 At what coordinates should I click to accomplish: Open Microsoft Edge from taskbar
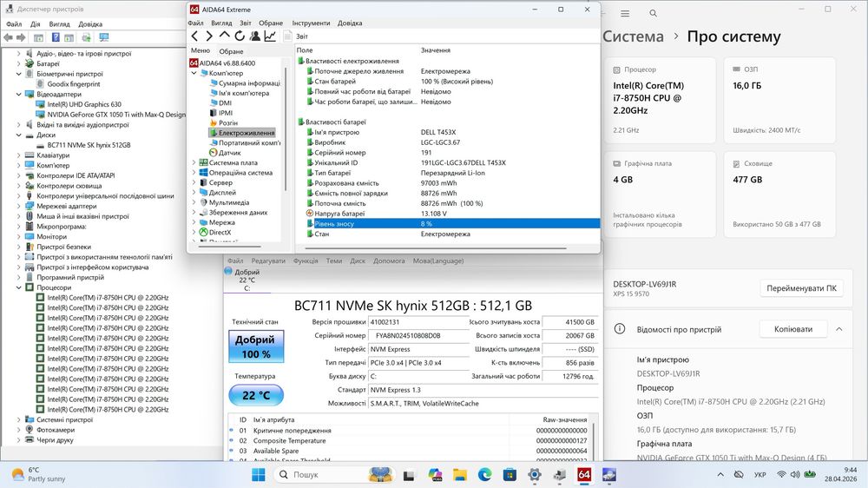485,475
